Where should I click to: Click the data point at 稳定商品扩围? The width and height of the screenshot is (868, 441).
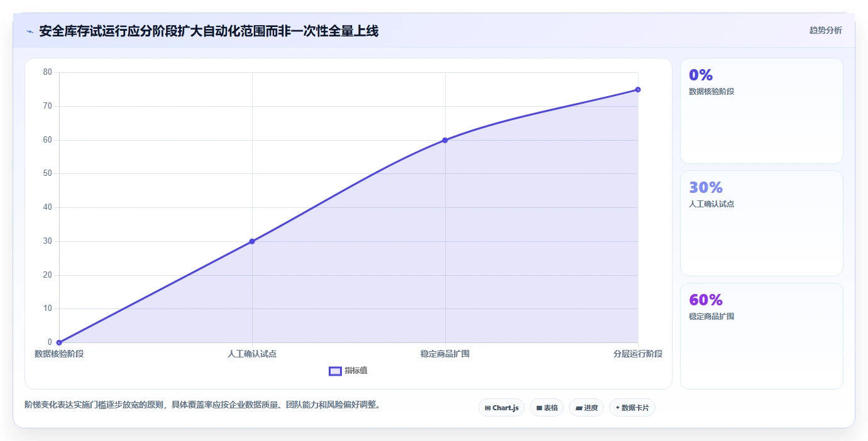(x=445, y=140)
